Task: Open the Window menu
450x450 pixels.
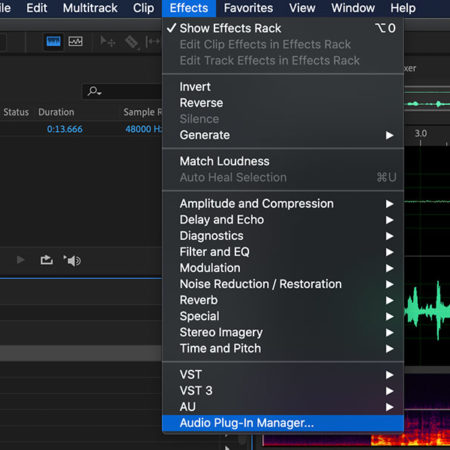Action: point(353,8)
